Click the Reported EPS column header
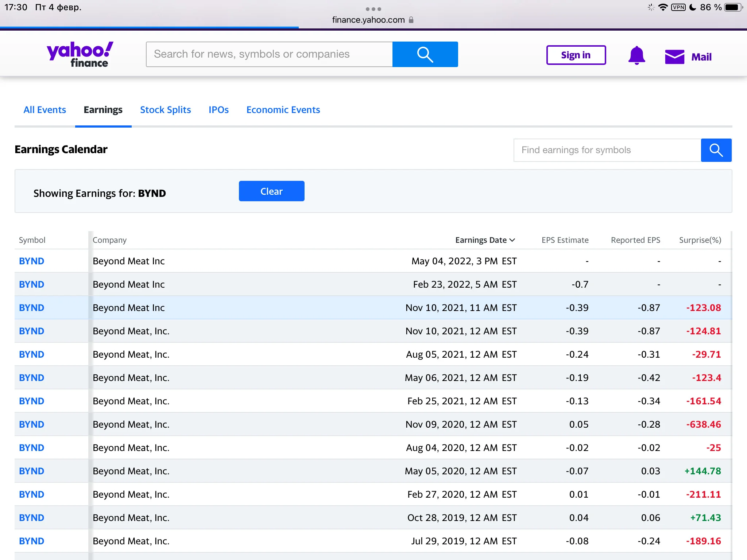Screen dimensions: 747x560 (635, 240)
